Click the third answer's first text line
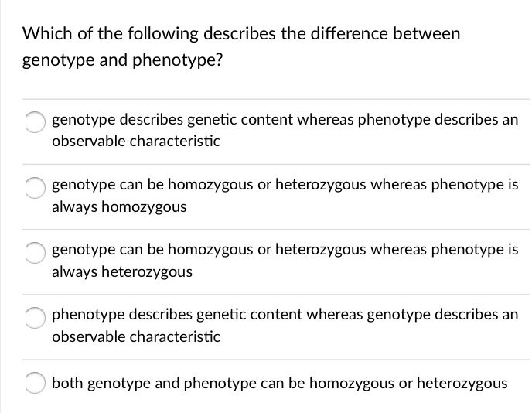This screenshot has width=532, height=413. (x=285, y=251)
